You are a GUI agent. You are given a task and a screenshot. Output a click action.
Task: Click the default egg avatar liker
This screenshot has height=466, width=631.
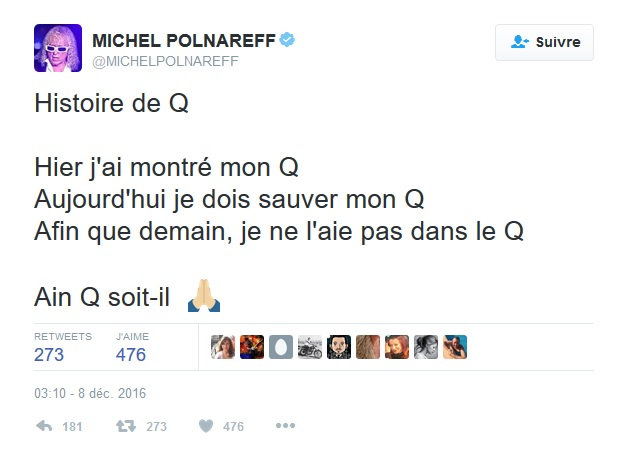(x=281, y=347)
